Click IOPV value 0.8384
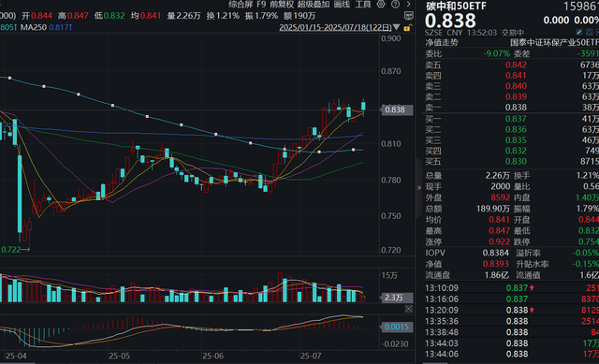 [x=495, y=254]
